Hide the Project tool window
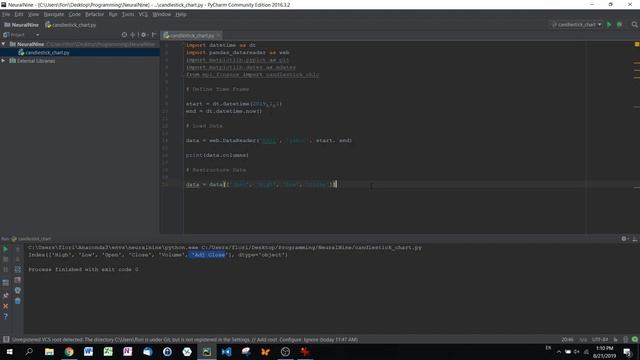The width and height of the screenshot is (640, 360). point(154,35)
